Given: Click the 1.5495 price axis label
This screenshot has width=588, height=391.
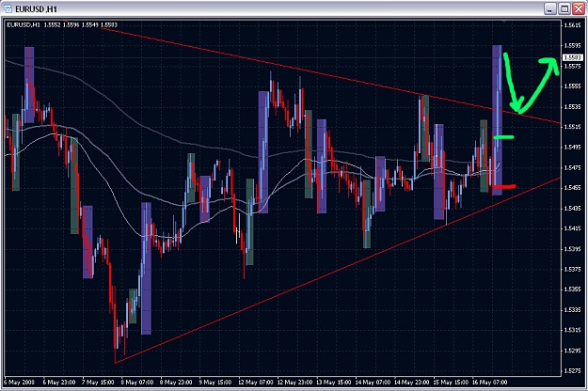Looking at the screenshot, I should 573,148.
